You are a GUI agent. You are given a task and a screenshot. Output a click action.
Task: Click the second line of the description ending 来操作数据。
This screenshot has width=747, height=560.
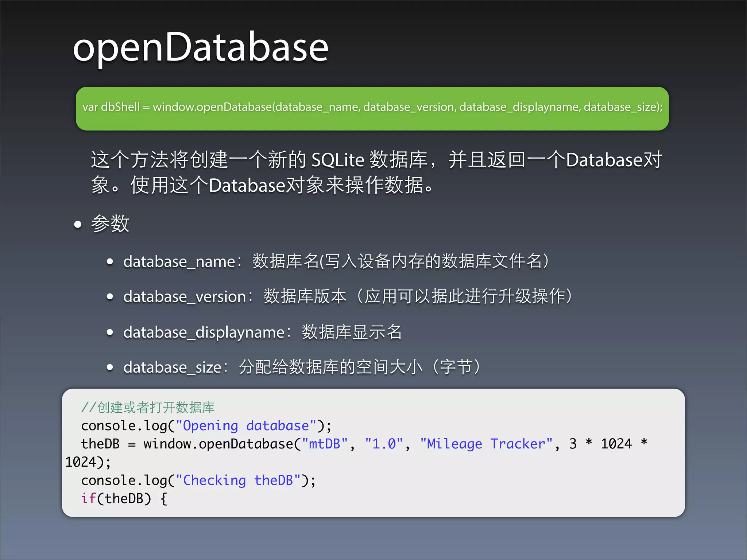click(x=262, y=185)
